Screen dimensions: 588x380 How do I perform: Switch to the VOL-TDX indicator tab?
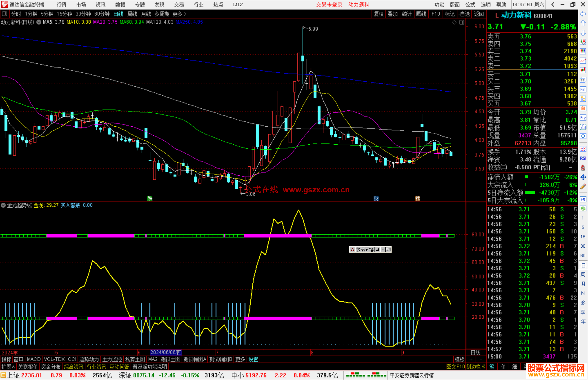pyautogui.click(x=54, y=359)
